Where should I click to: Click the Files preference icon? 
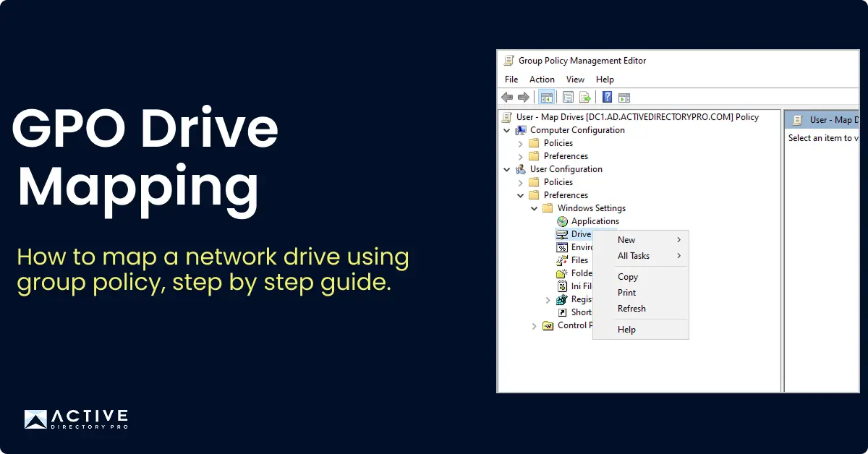pyautogui.click(x=562, y=260)
